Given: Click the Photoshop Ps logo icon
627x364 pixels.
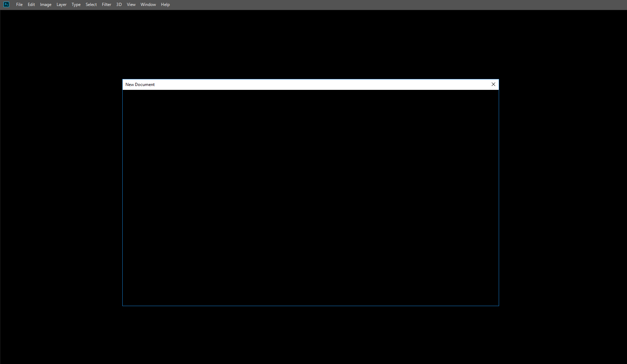Looking at the screenshot, I should point(6,5).
